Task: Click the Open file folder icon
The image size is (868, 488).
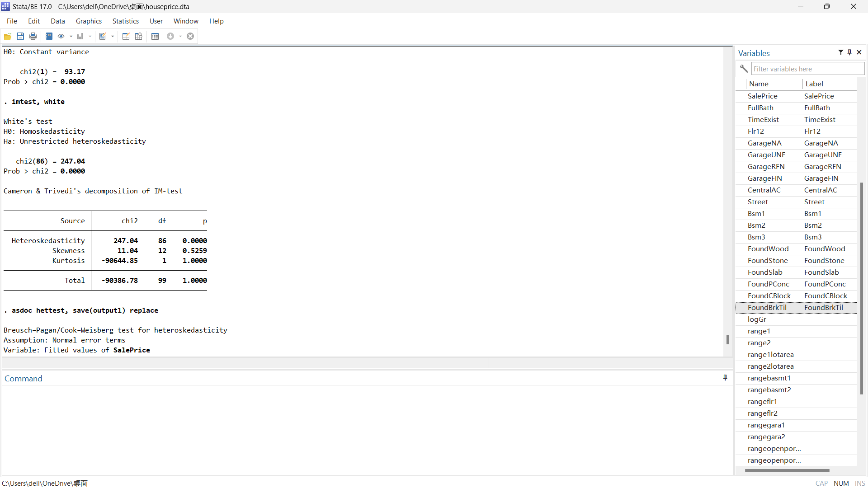Action: 8,36
